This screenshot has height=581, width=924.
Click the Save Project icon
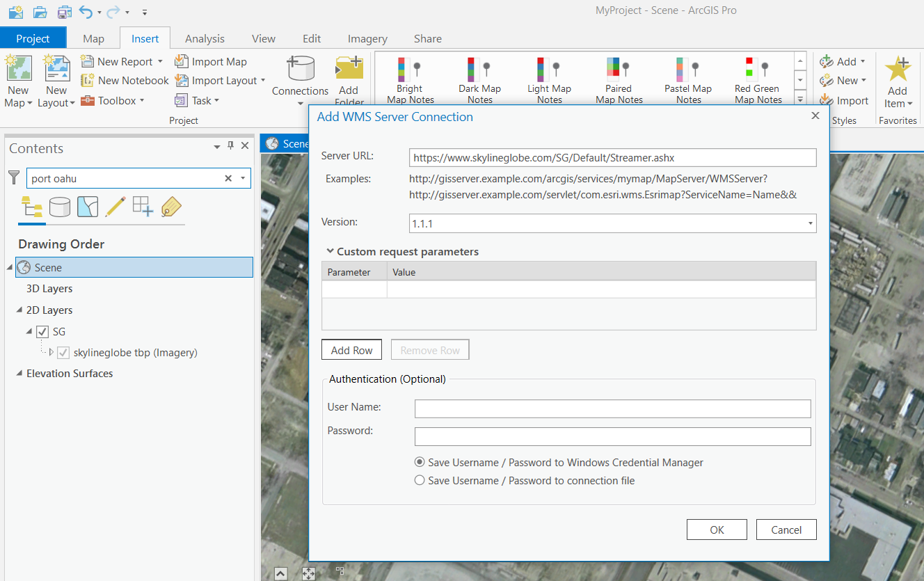[65, 12]
